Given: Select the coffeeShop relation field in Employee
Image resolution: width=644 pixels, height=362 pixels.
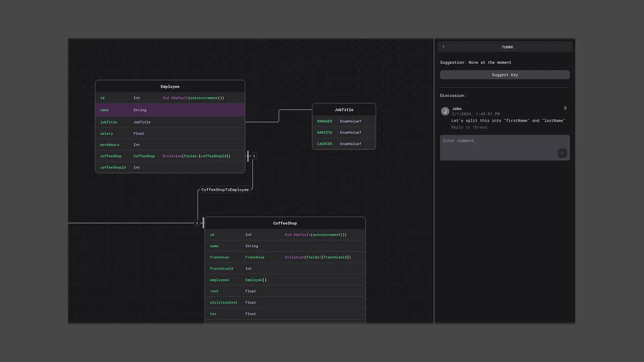Looking at the screenshot, I should pos(170,156).
